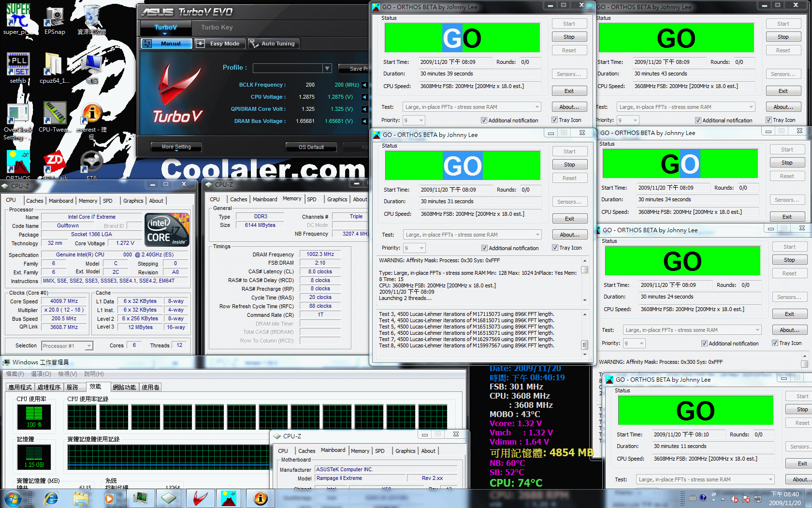Decrease BCLK Frequency with left arrow
This screenshot has width=812, height=508.
point(364,85)
